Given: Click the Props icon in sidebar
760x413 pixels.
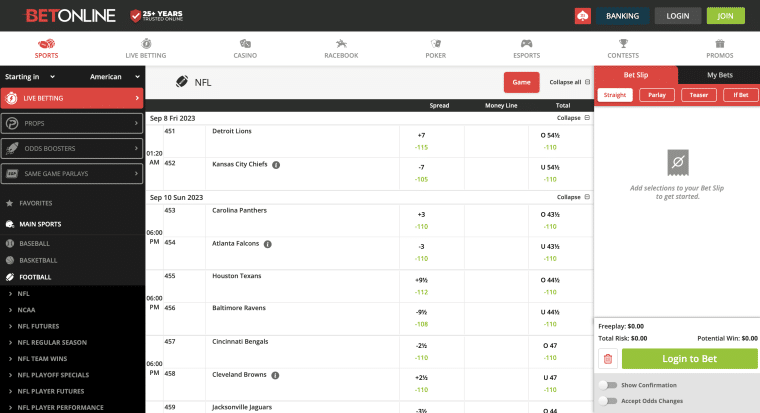Looking at the screenshot, I should pyautogui.click(x=12, y=123).
